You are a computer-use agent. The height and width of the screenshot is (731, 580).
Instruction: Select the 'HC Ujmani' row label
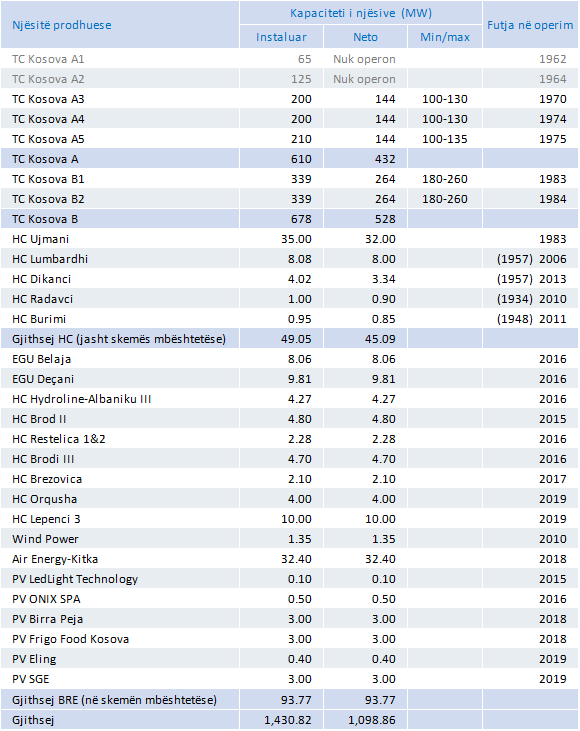tap(41, 239)
